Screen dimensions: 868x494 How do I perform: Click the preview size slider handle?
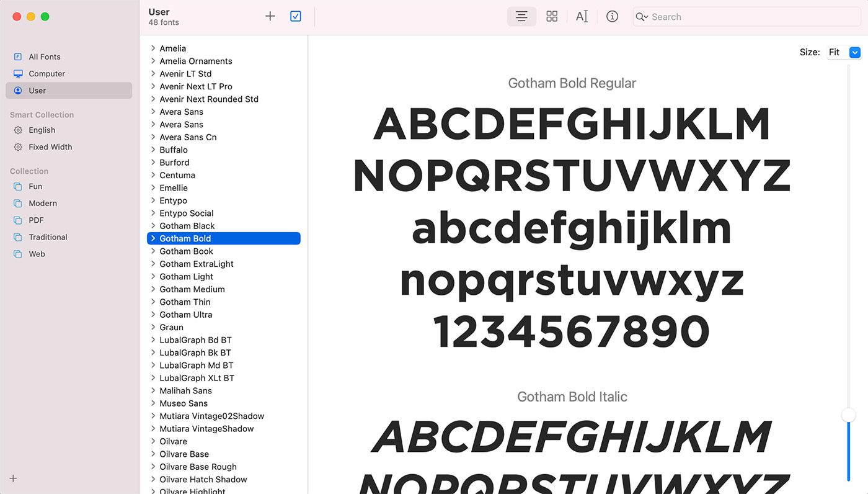tap(848, 415)
